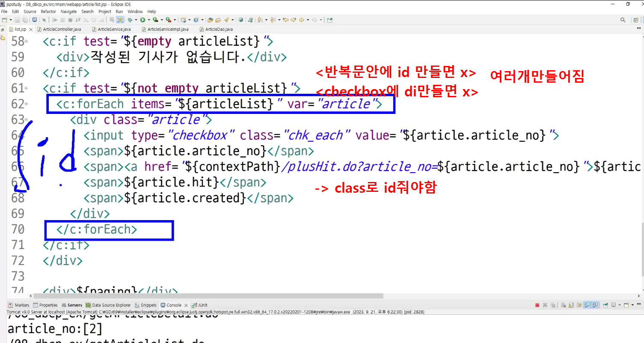Click the Search flashlight icon in toolbar
The image size is (644, 343).
coord(226,20)
